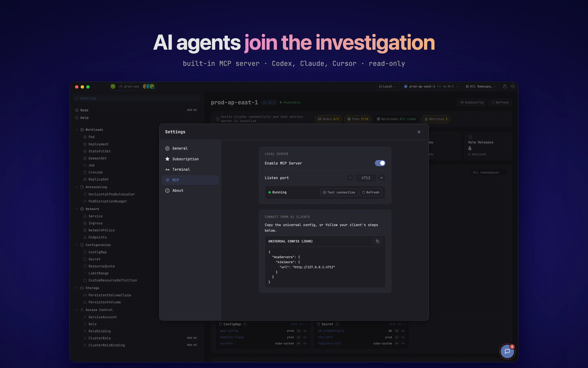This screenshot has height=368, width=588.
Task: Click the Node icon in the sidebar
Action: coord(77,110)
